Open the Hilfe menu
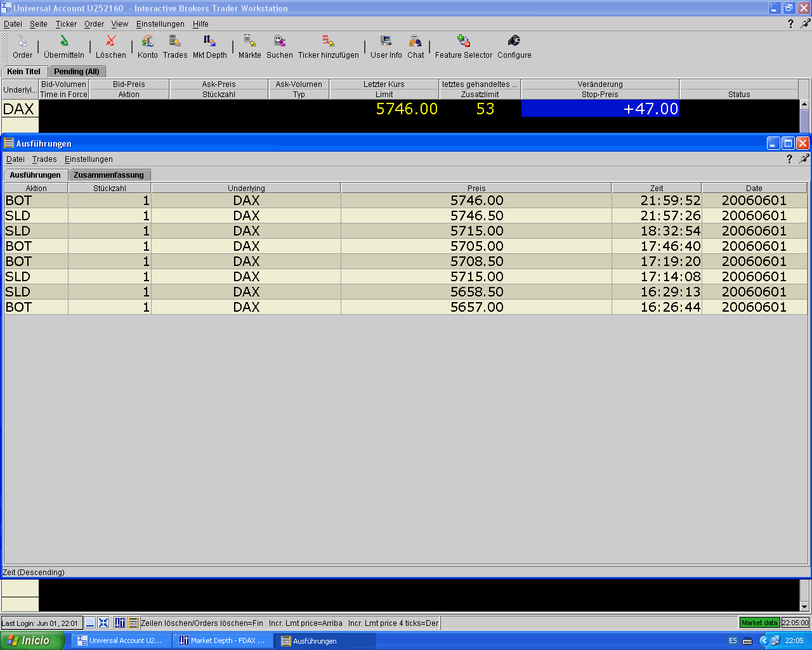The image size is (812, 650). click(200, 23)
